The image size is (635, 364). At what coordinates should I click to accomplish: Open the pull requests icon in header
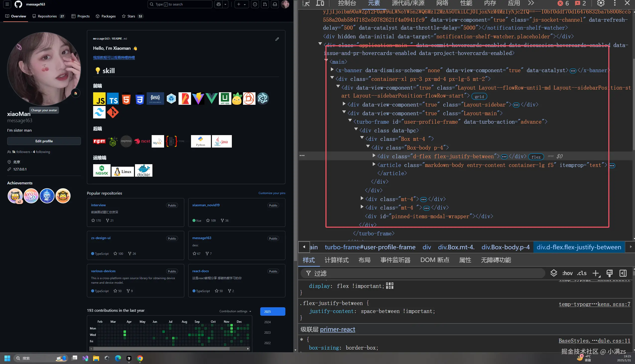(265, 4)
